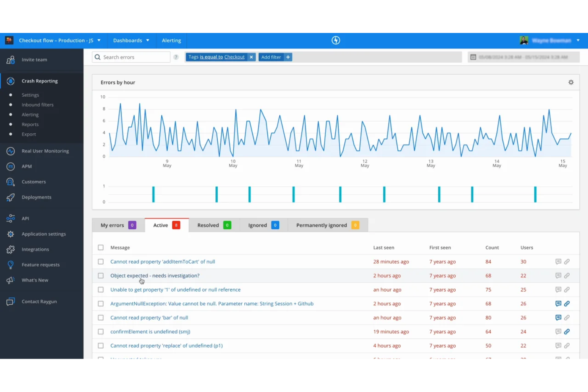Viewport: 588px width, 392px height.
Task: Select Real User Monitoring in sidebar
Action: [x=45, y=151]
